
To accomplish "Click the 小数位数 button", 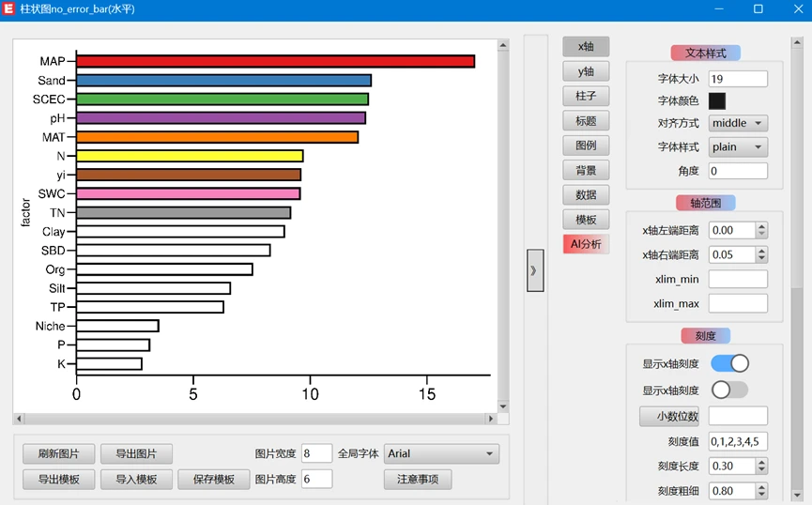I will [669, 417].
